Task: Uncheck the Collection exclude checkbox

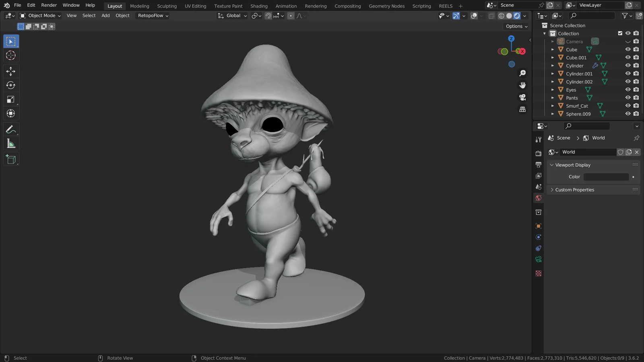Action: point(620,33)
